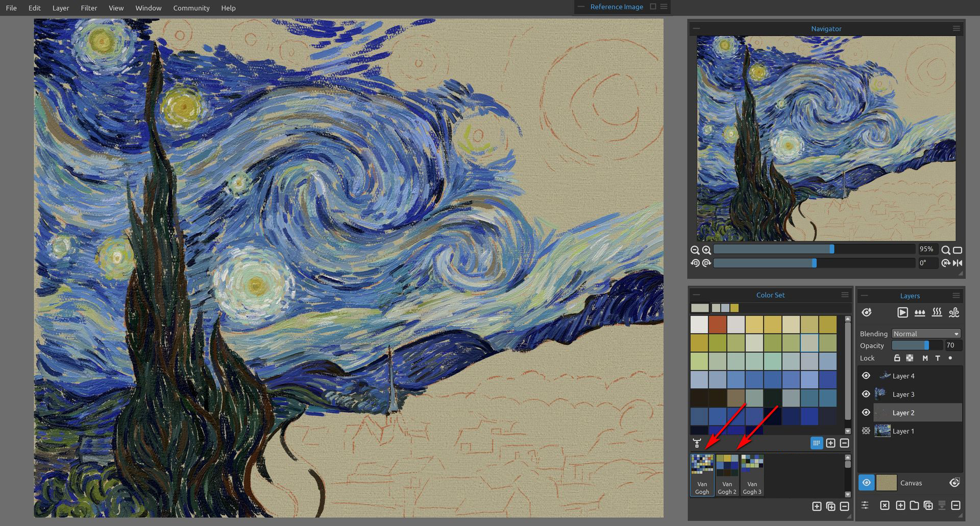Image resolution: width=980 pixels, height=526 pixels.
Task: Toggle the layer lock padlock
Action: point(897,358)
